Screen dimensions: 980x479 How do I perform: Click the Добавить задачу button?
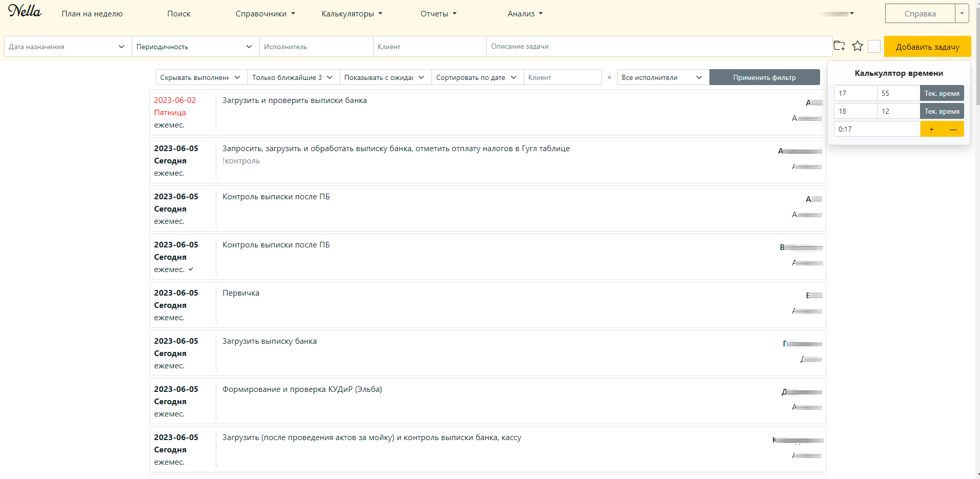click(x=927, y=47)
